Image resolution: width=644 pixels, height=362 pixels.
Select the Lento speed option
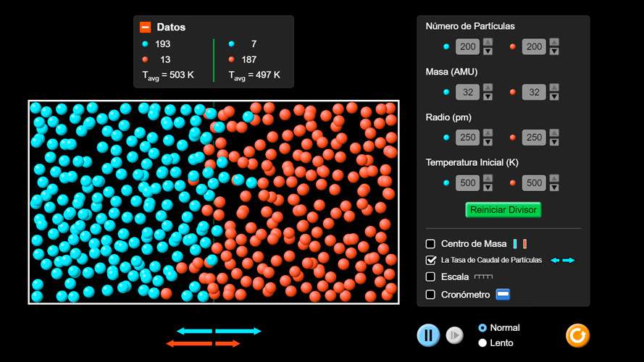[482, 342]
